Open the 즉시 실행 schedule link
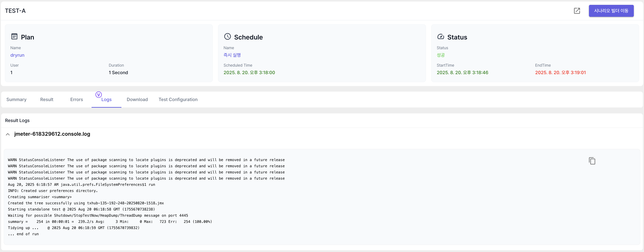This screenshot has width=644, height=252. (x=232, y=55)
